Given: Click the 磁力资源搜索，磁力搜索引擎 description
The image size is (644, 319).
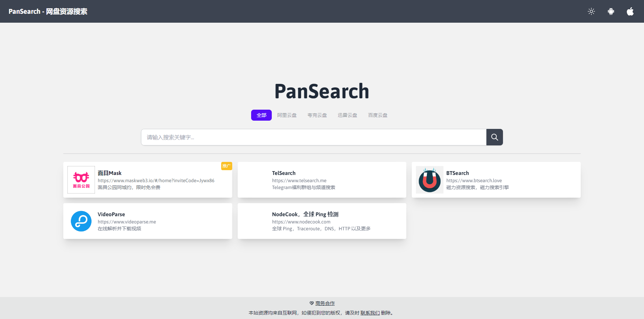Looking at the screenshot, I should coord(477,187).
